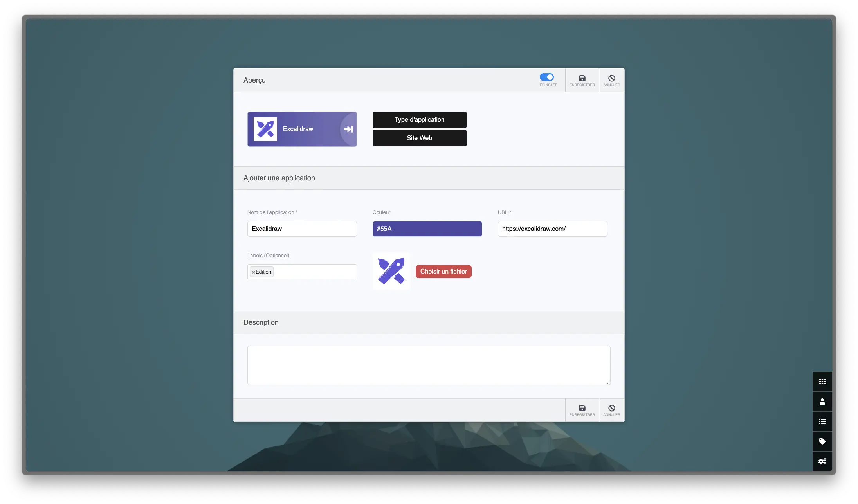Open the list view sidebar icon
Viewport: 858px width, 504px height.
(x=822, y=421)
